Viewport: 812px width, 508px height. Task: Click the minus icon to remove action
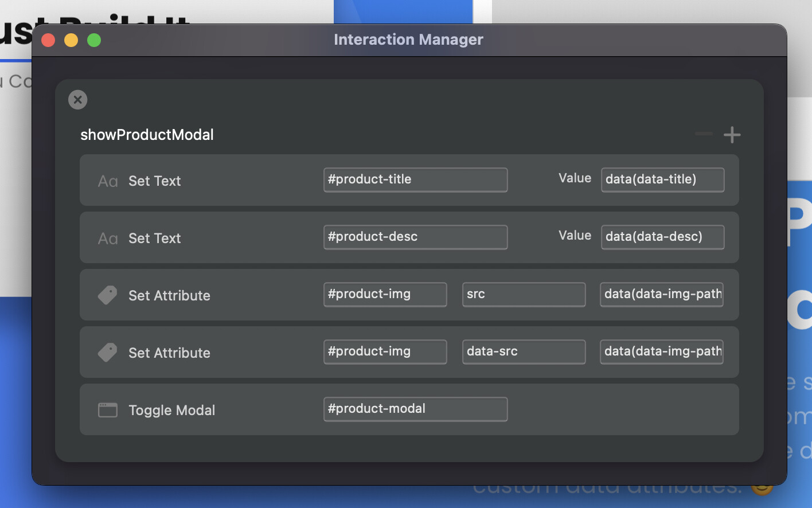704,134
